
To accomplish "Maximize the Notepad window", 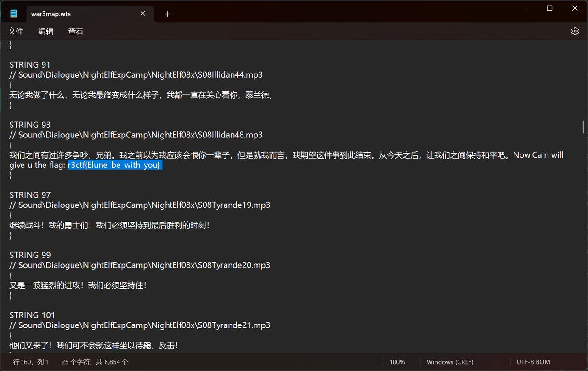I will [549, 8].
